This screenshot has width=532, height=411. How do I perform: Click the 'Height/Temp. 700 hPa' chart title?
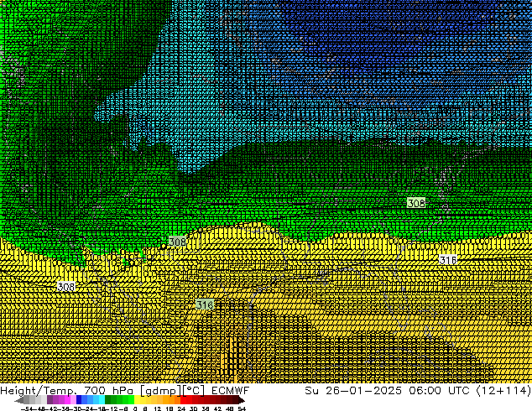66,391
